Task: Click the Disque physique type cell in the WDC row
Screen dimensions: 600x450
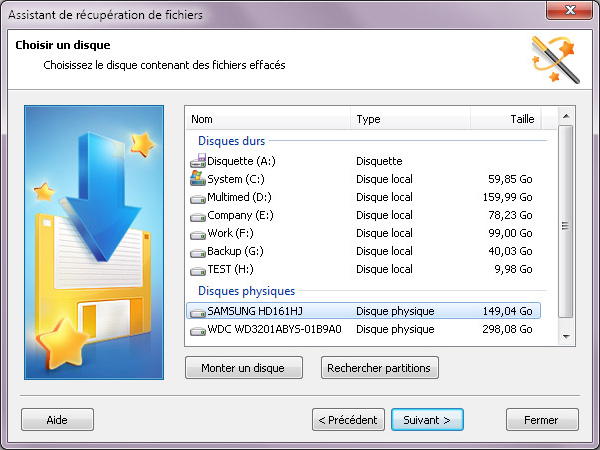Action: point(395,329)
